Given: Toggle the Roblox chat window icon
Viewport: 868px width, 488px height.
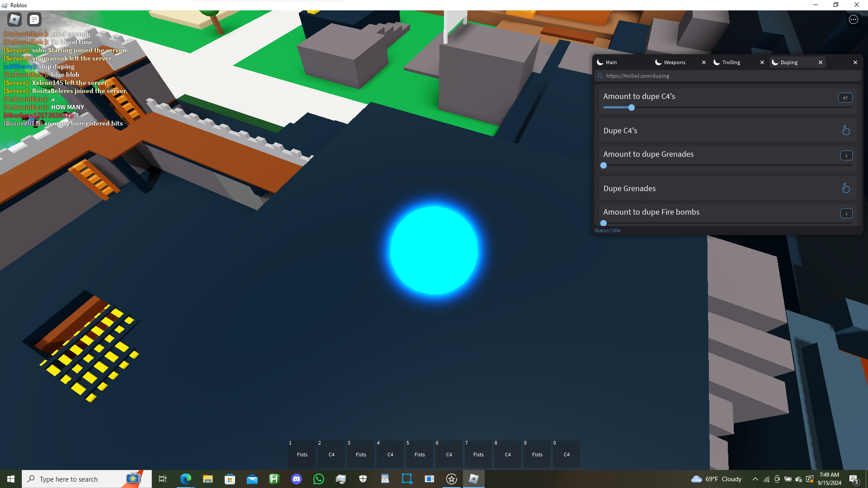Looking at the screenshot, I should pyautogui.click(x=34, y=19).
